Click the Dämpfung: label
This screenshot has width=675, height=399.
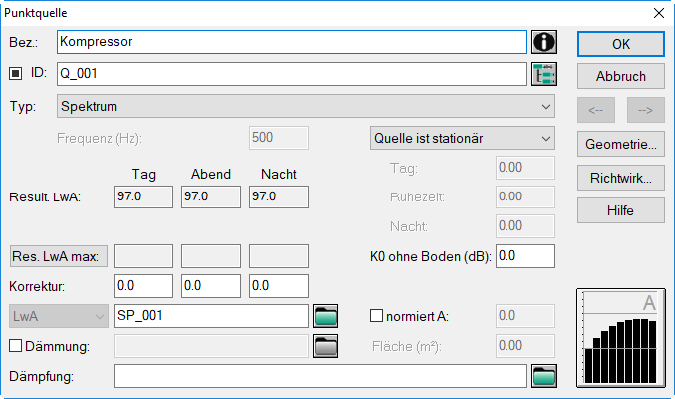point(41,377)
